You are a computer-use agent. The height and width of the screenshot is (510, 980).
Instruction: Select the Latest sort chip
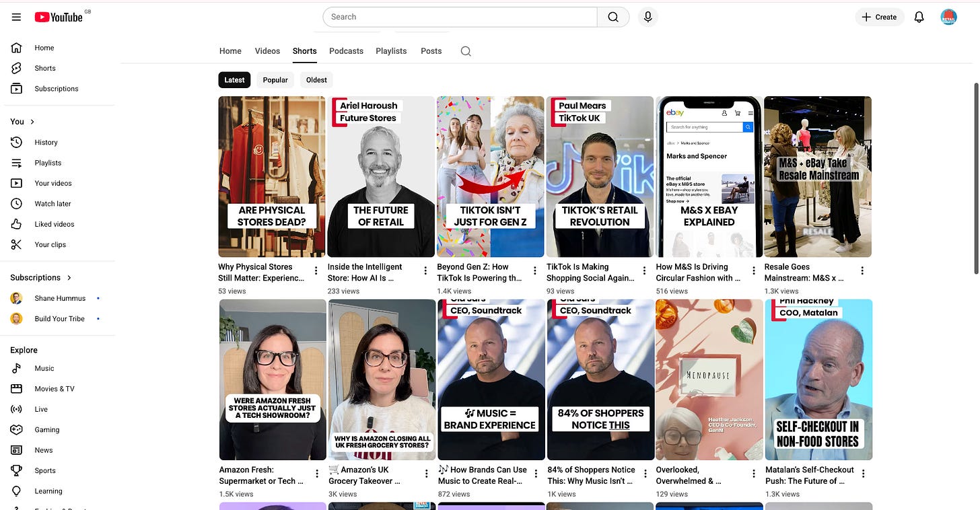tap(234, 80)
